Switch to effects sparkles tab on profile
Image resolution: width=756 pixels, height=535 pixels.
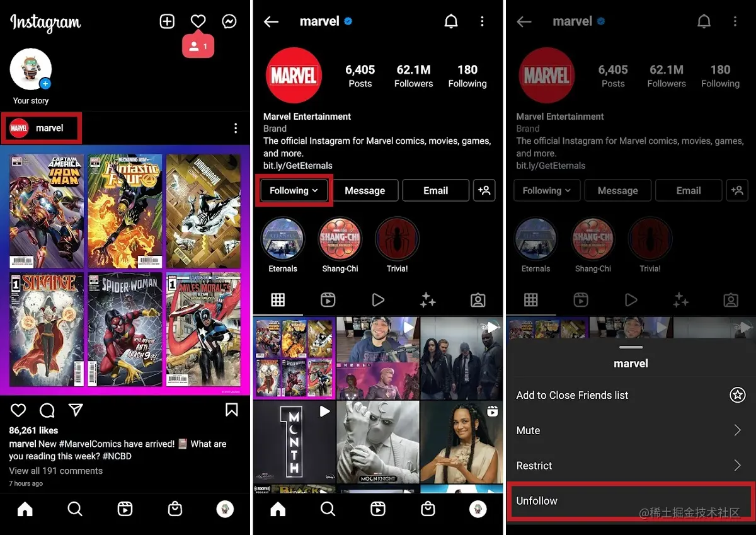428,300
